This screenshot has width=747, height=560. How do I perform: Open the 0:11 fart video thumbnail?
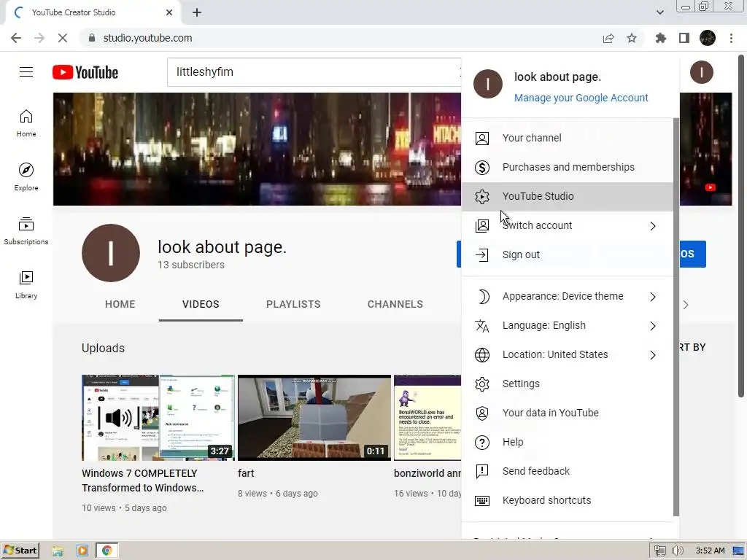(x=314, y=418)
